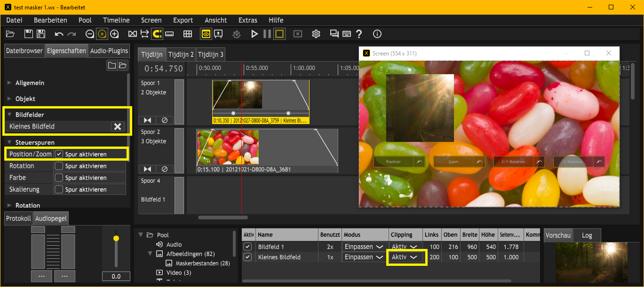Enable the Rotation Spur aktivieren checkbox
This screenshot has width=644, height=287.
[59, 166]
